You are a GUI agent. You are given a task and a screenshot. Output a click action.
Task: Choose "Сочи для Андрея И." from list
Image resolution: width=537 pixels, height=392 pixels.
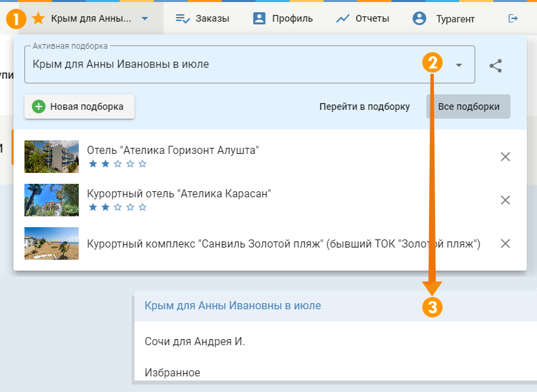click(195, 341)
